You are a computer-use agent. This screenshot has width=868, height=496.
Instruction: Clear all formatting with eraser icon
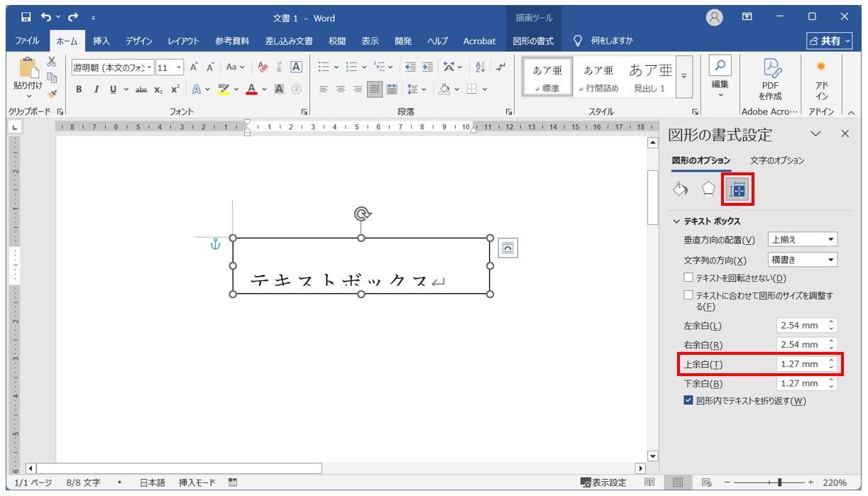coord(263,67)
